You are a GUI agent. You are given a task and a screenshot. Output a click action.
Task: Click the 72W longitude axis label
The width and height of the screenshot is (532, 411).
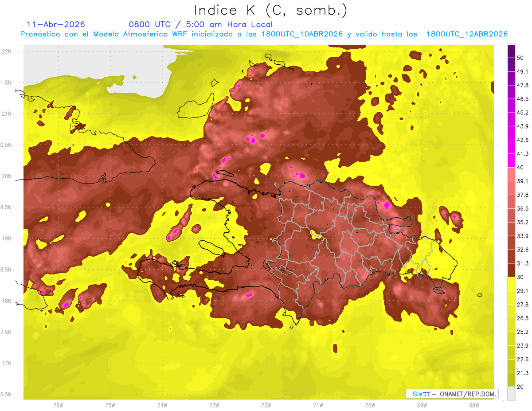point(266,405)
